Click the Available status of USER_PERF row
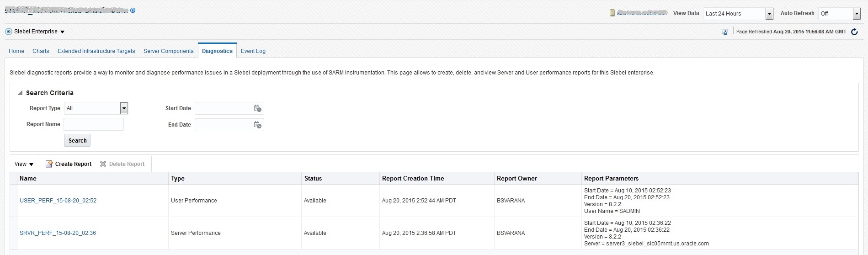868x255 pixels. pos(315,201)
